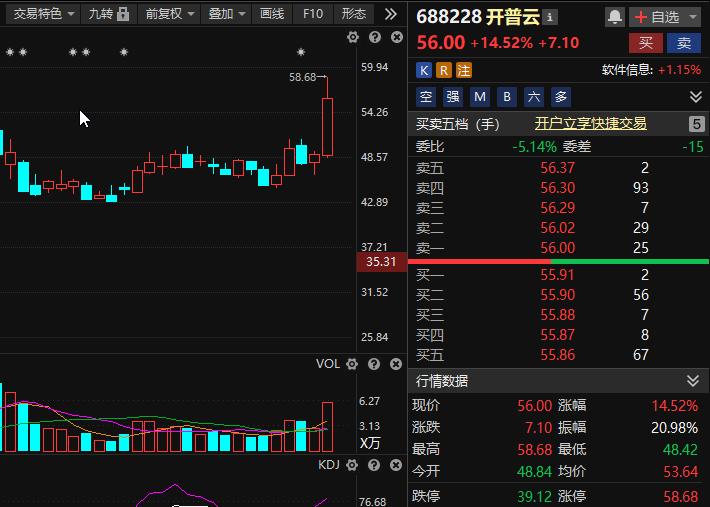The image size is (710, 507).
Task: Open main chart help question icon
Action: click(375, 37)
